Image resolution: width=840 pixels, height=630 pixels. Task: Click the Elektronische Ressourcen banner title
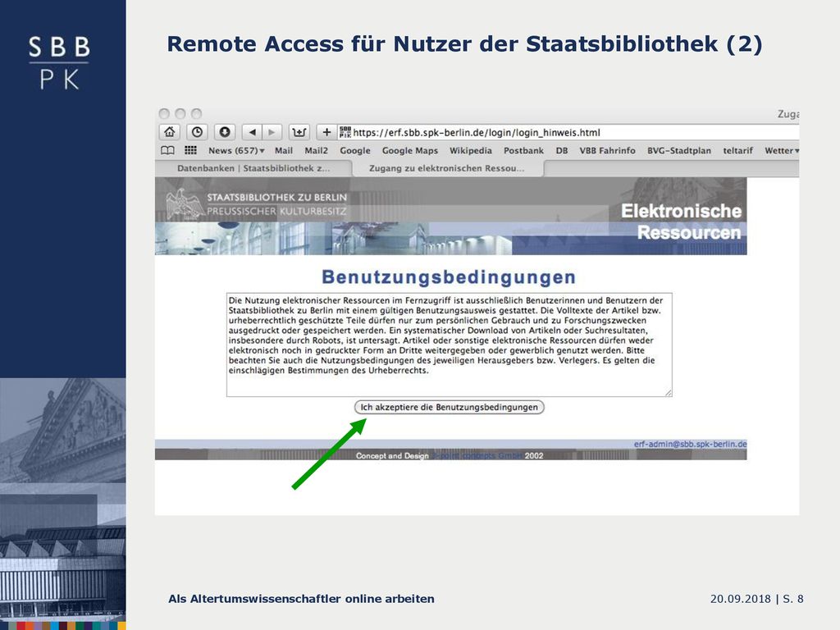(x=681, y=221)
